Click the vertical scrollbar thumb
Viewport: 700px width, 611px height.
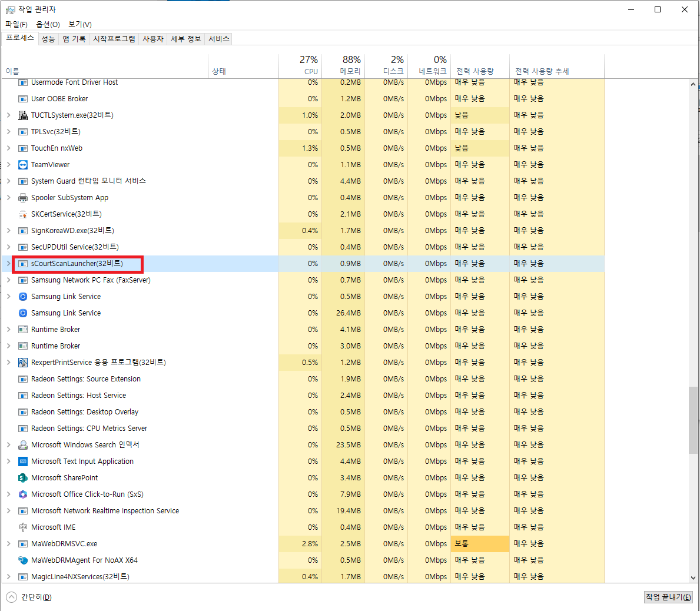click(693, 420)
